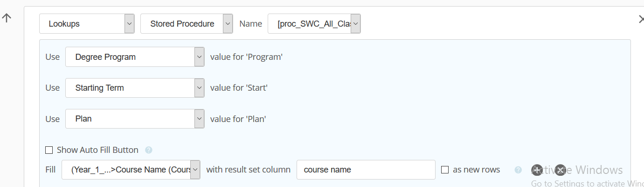The width and height of the screenshot is (644, 187).
Task: Click the value for 'Start' text
Action: 239,88
